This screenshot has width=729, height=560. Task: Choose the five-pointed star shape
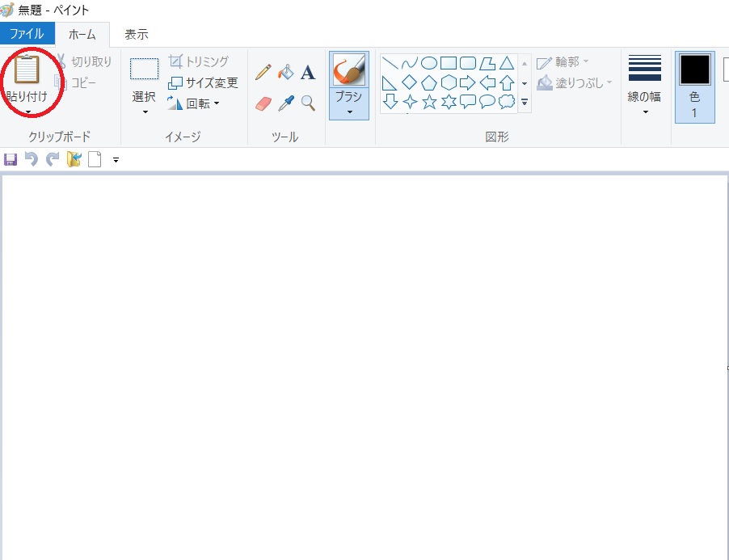431,102
